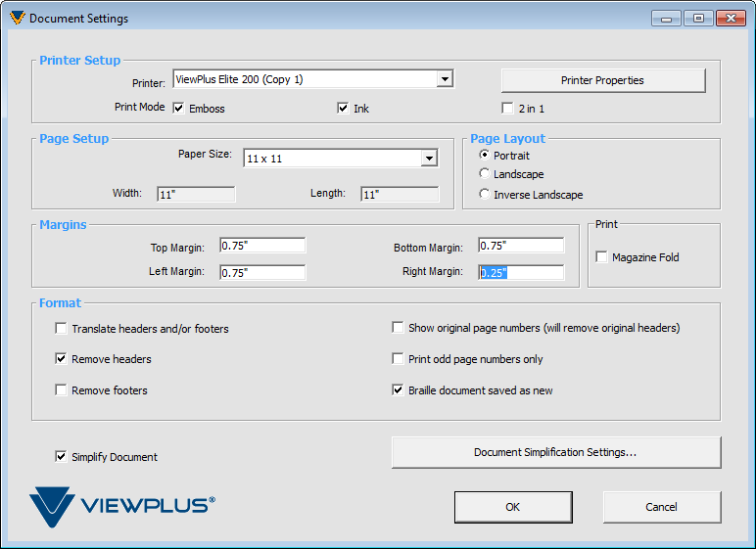
Task: Open Printer Properties
Action: point(602,80)
